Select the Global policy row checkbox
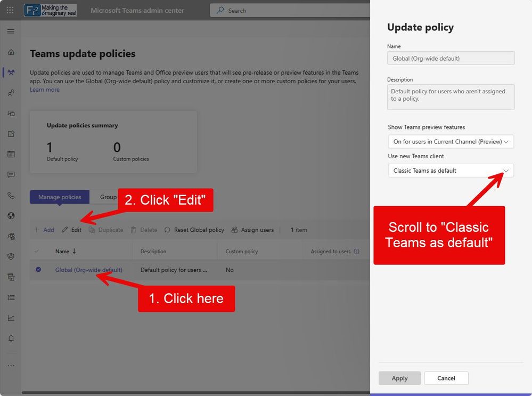Screen dimensions: 532x396 pos(38,269)
